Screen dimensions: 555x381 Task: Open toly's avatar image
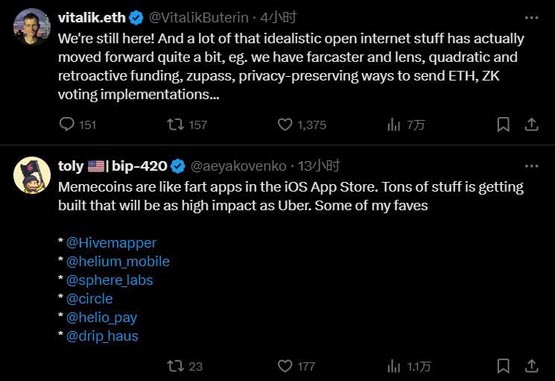[x=32, y=175]
